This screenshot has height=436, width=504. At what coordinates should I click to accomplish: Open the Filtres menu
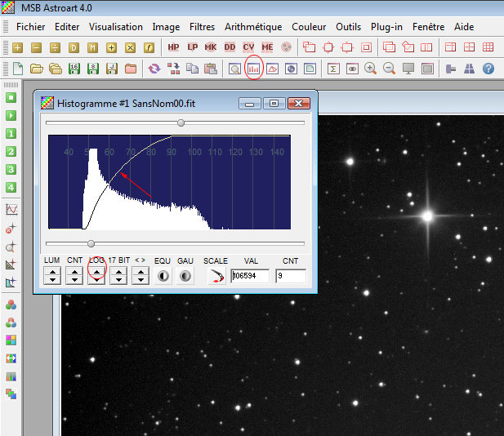point(202,27)
